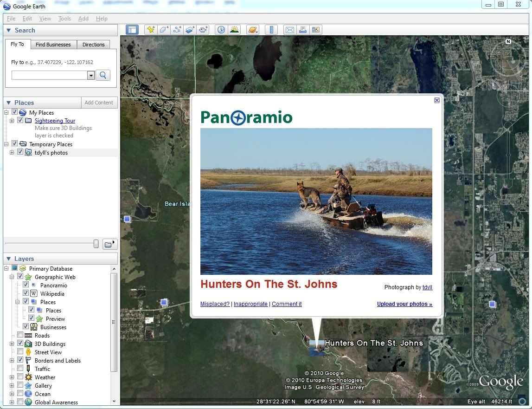Click the Gallery star layer icon

[x=28, y=386]
